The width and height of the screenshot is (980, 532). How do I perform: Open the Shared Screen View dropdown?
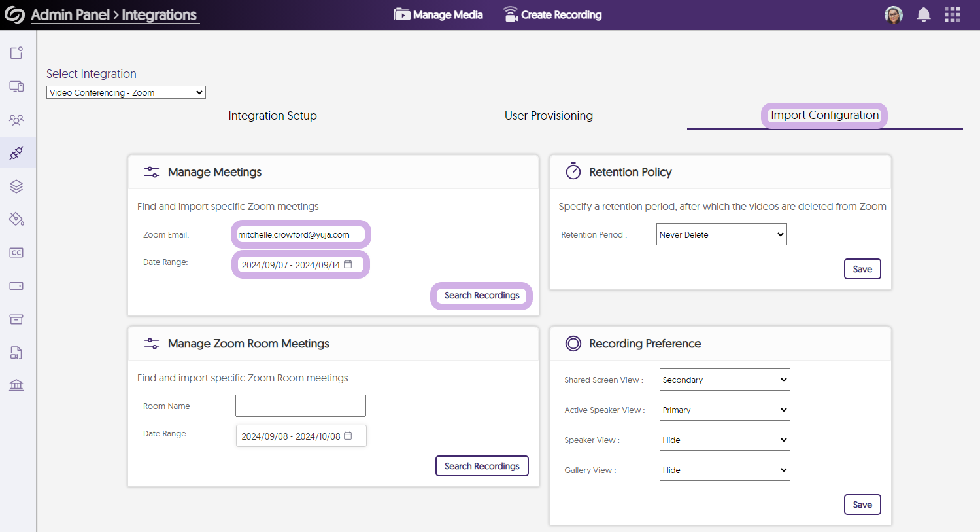pos(725,380)
